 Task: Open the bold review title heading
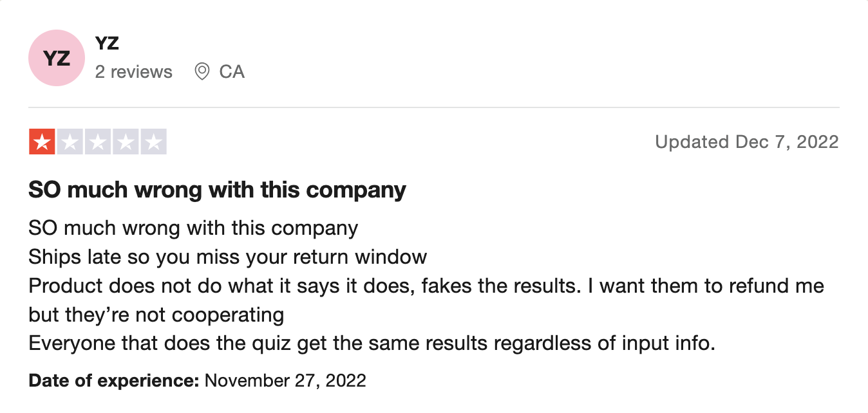coord(217,190)
